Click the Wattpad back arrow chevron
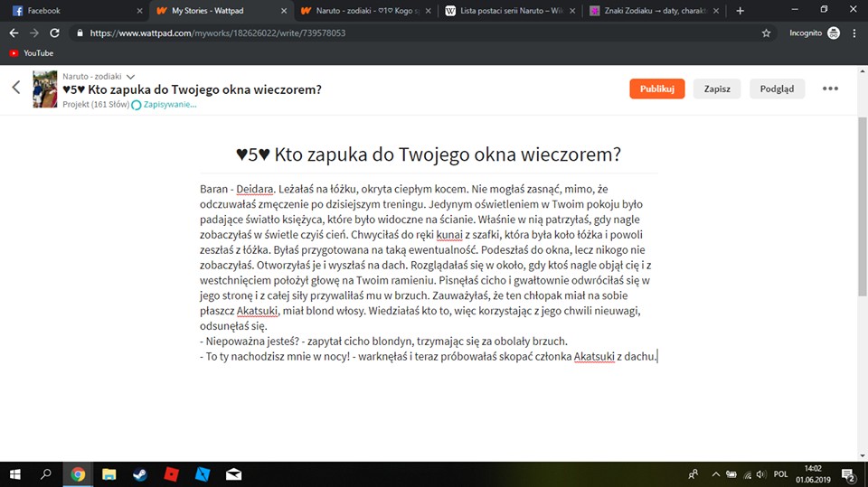868x487 pixels. click(15, 88)
